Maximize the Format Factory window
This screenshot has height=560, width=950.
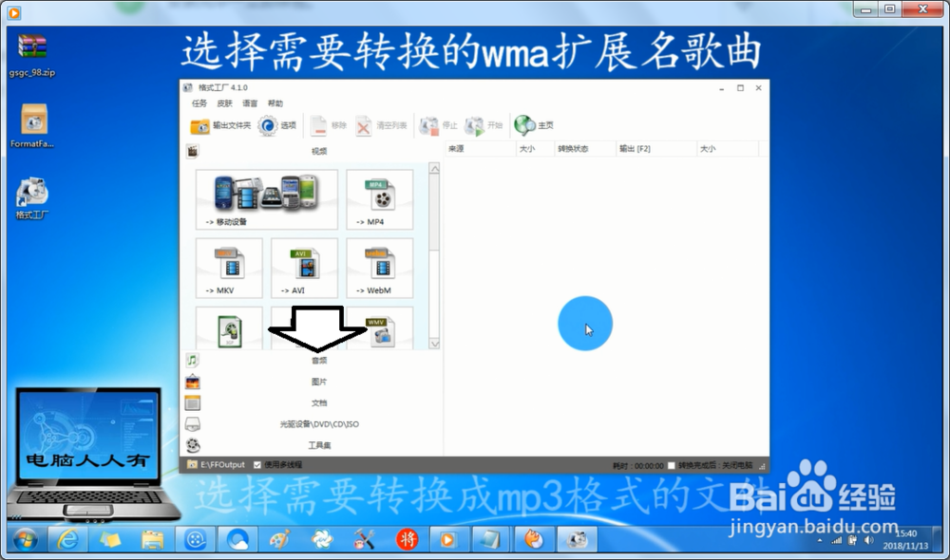tap(740, 88)
